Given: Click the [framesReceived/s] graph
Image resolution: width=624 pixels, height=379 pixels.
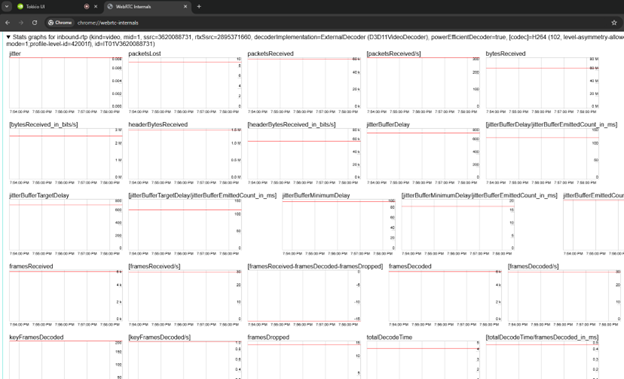Looking at the screenshot, I should 185,295.
